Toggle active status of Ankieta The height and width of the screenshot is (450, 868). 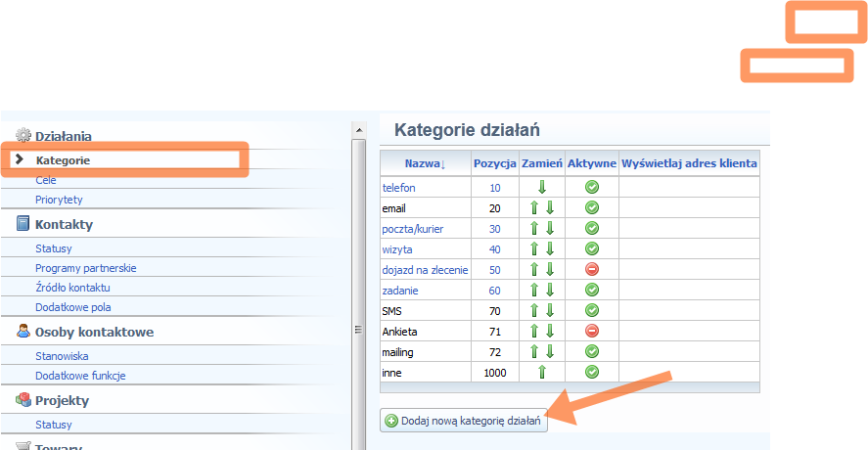592,332
